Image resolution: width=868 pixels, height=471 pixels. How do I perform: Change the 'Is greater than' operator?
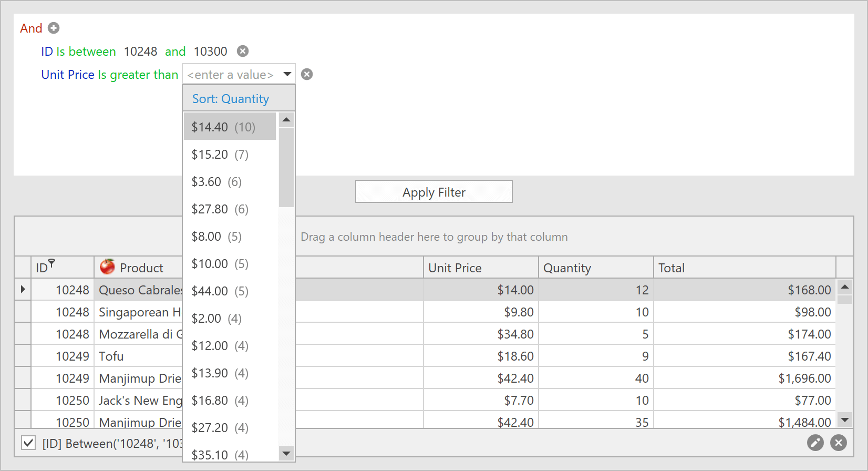[x=138, y=75]
